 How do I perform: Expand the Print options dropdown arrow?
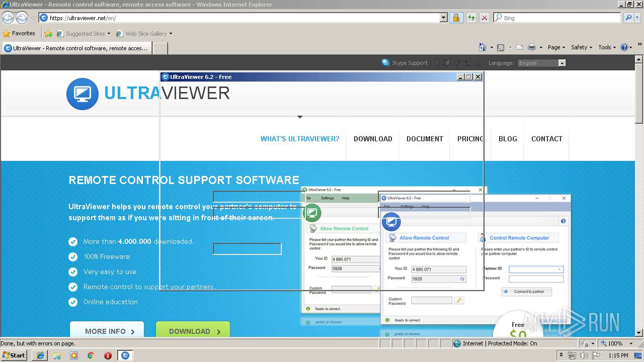click(541, 48)
